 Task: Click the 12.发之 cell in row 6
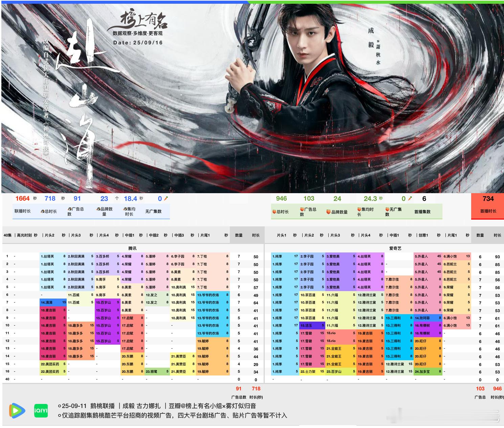pos(157,295)
